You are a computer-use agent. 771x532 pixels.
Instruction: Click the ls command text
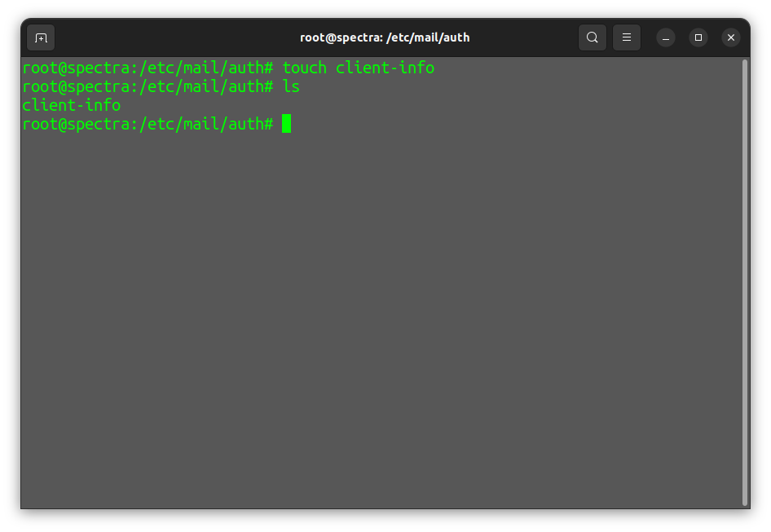pyautogui.click(x=291, y=86)
